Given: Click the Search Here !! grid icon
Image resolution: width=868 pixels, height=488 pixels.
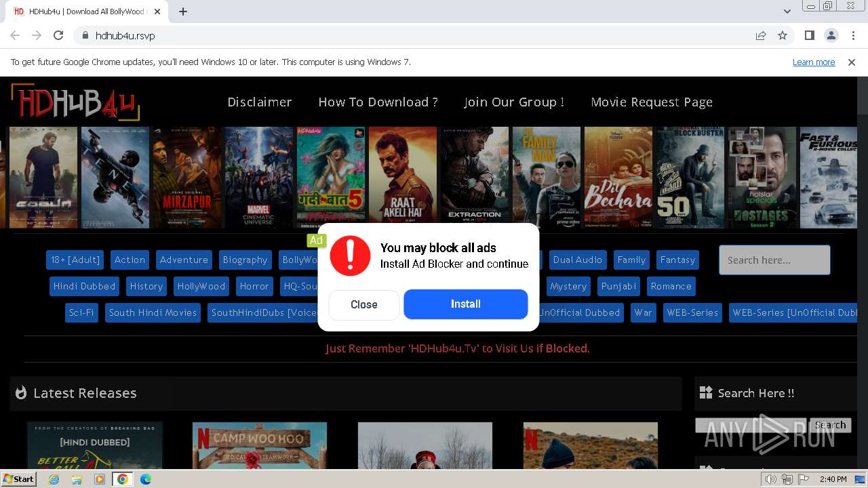Looking at the screenshot, I should 706,392.
